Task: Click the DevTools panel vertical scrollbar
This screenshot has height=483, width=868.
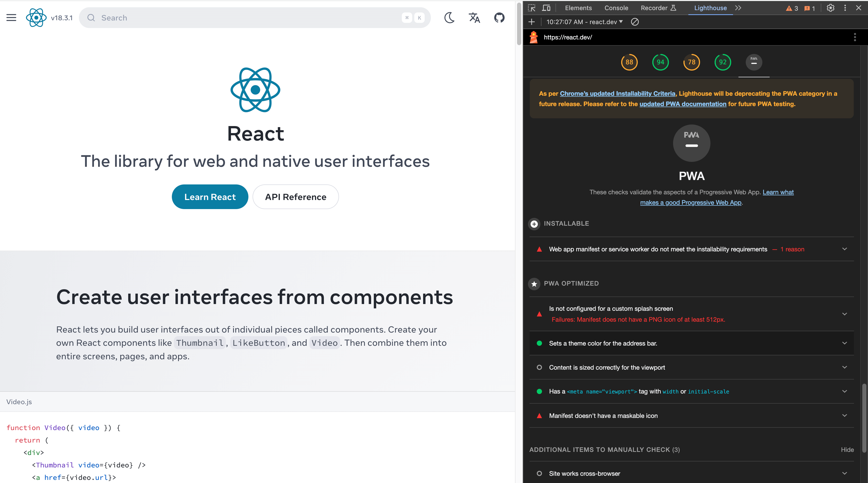Action: (x=864, y=418)
